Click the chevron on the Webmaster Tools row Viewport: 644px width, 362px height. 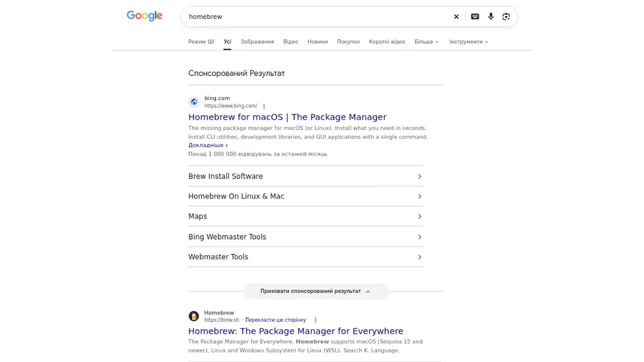point(420,257)
